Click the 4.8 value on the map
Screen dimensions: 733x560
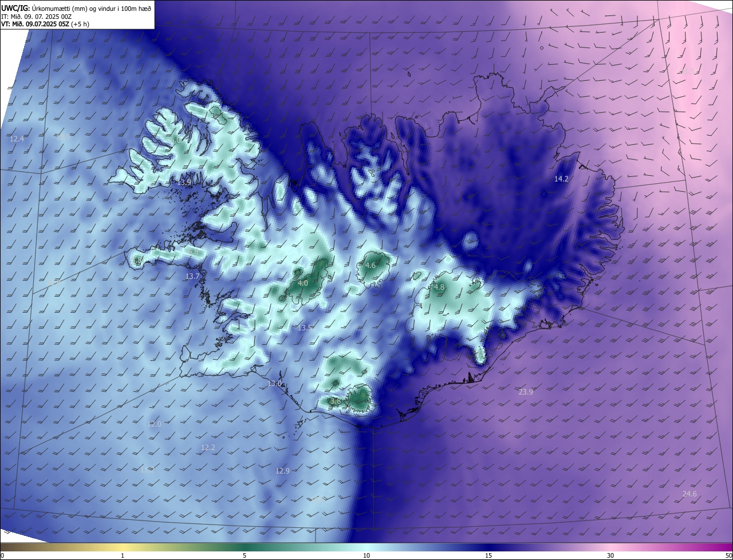[x=439, y=287]
